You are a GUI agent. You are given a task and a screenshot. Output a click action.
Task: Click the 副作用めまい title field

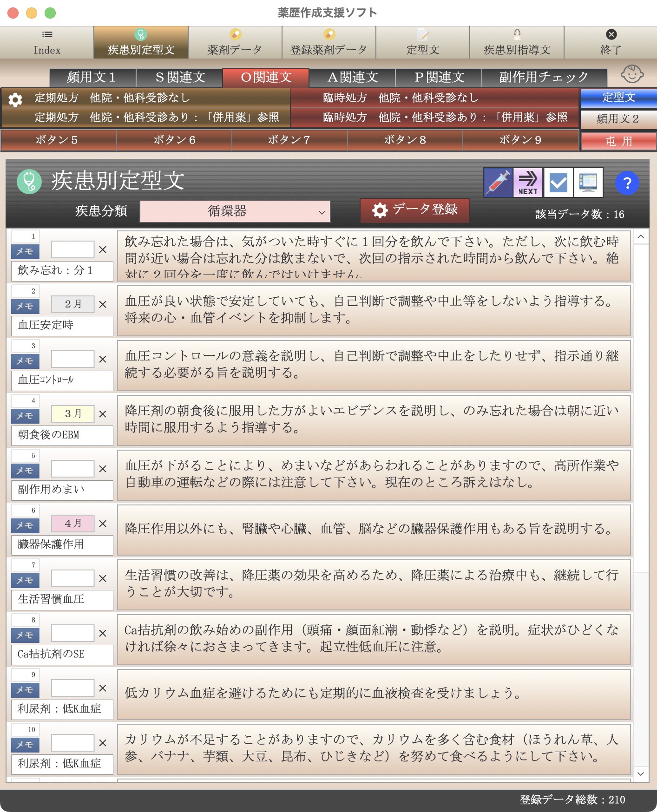tap(62, 490)
